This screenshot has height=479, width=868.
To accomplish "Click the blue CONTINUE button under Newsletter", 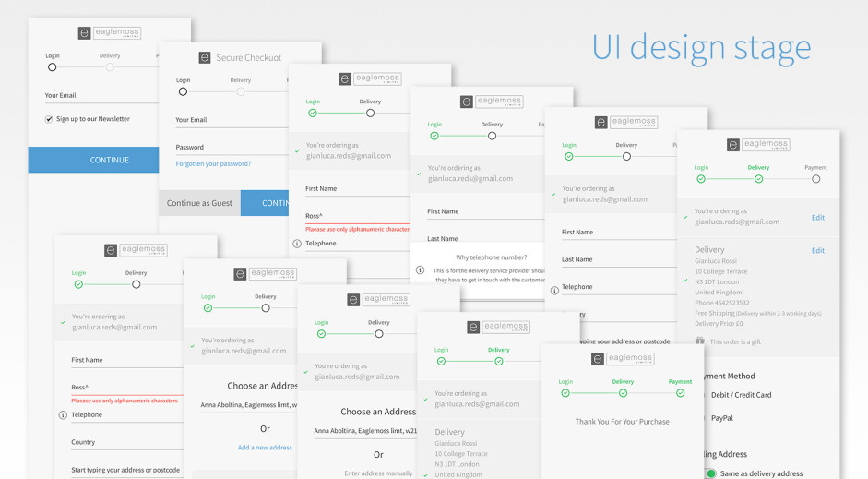I will 109,160.
